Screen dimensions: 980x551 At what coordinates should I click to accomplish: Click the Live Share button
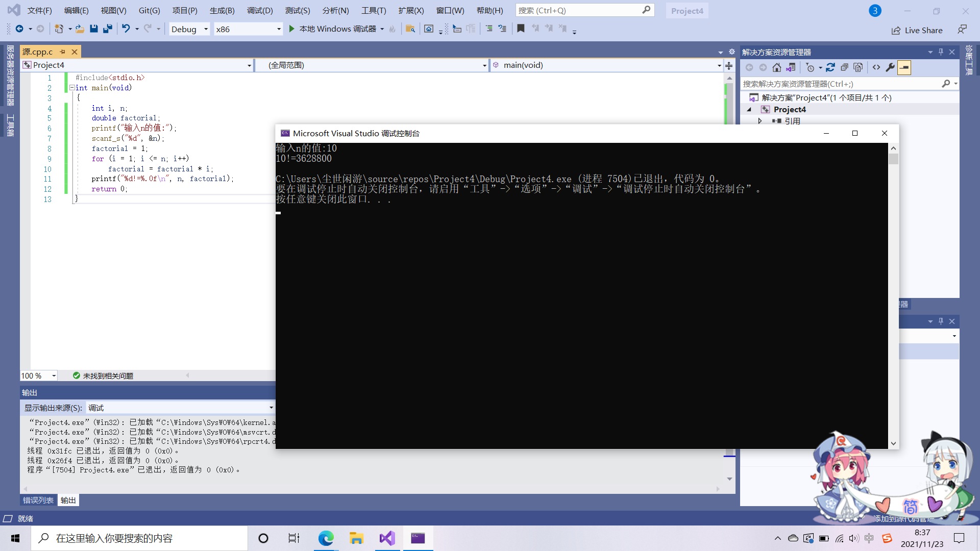tap(917, 30)
